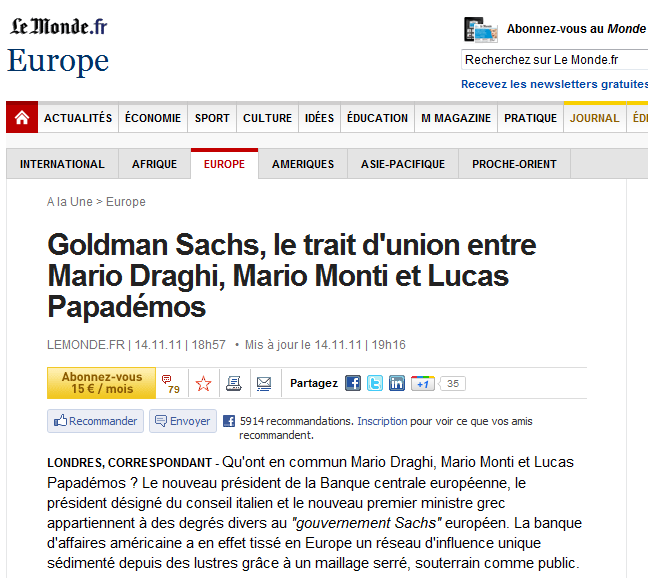Click the red home icon in navigation
Screen dimensions: 648x578
pyautogui.click(x=22, y=118)
